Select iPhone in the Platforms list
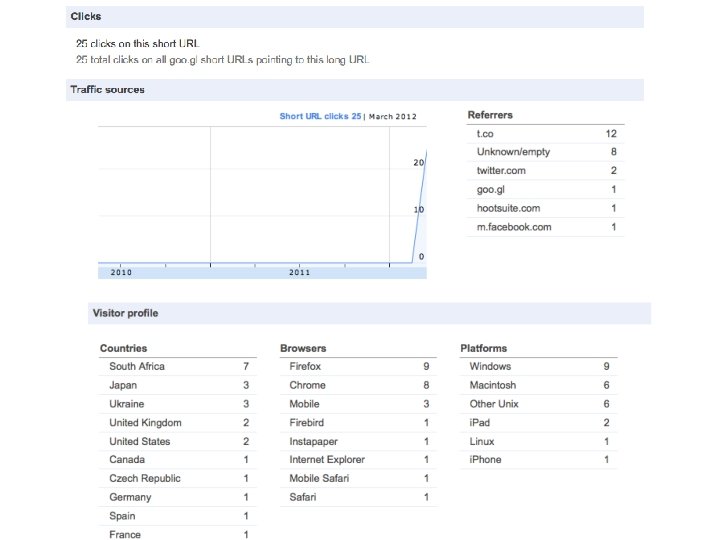The height and width of the screenshot is (540, 720). [485, 460]
